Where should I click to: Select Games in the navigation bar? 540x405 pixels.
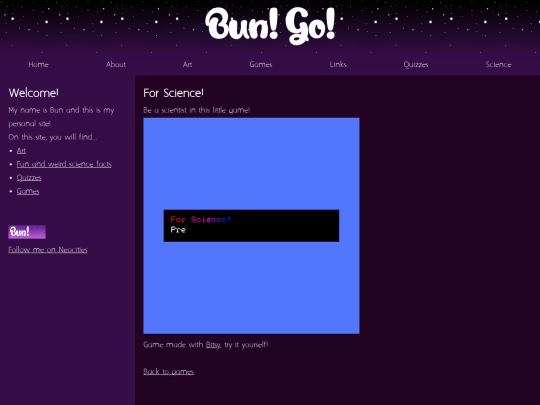(261, 64)
